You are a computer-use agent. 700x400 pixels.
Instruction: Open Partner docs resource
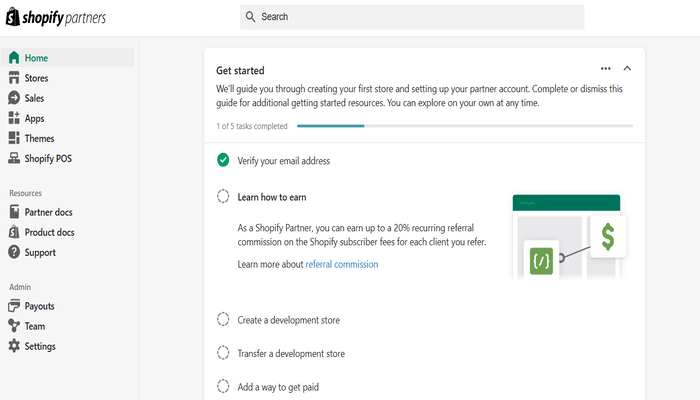pos(49,212)
